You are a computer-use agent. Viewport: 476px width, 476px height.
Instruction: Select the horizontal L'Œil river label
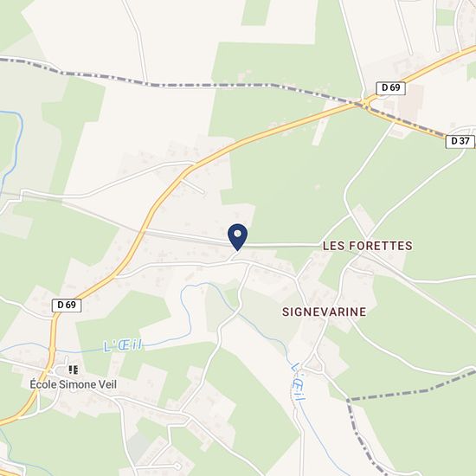click(x=123, y=346)
